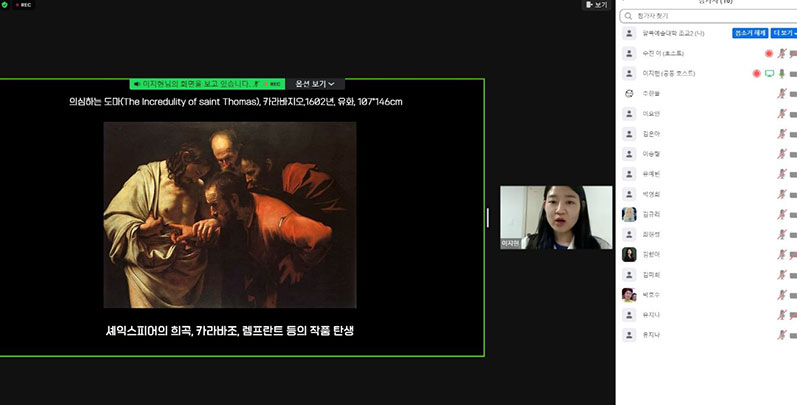Select participant name 유지나
The height and width of the screenshot is (405, 797).
tap(651, 315)
